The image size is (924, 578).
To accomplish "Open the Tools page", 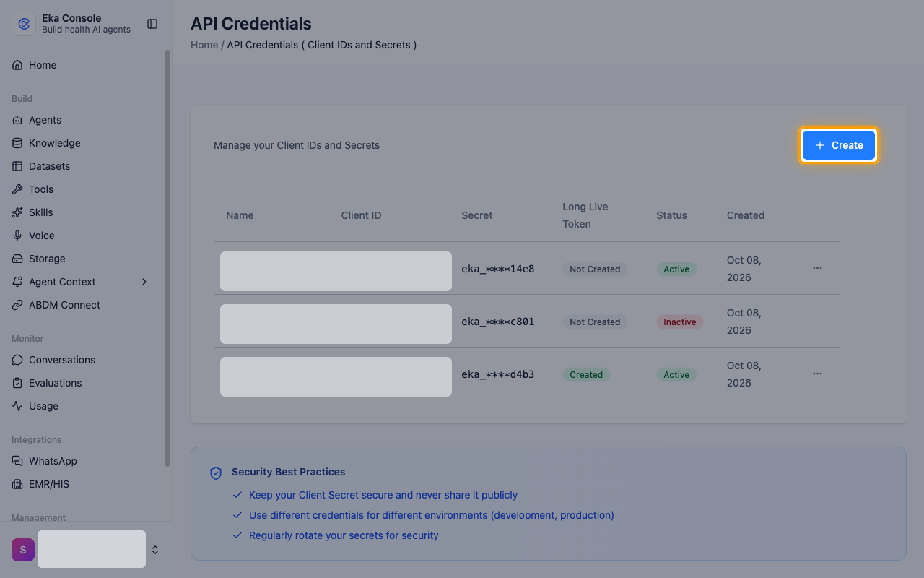I will [x=81, y=189].
